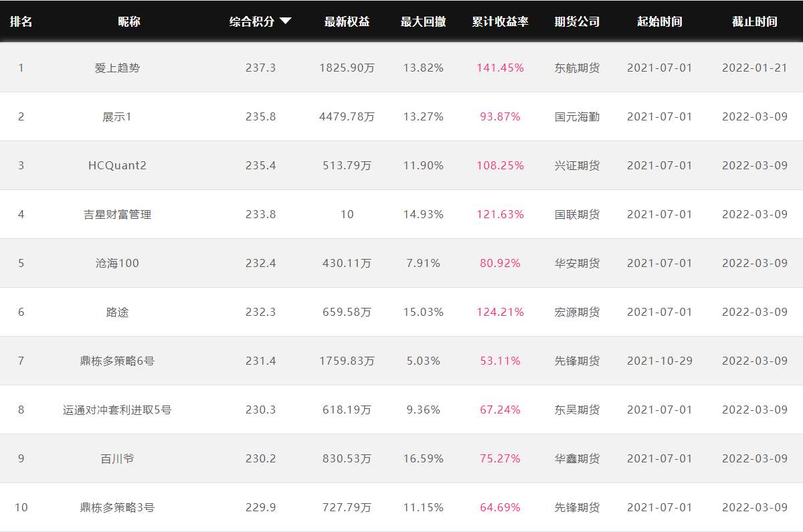Click the 233.8 score cell
This screenshot has height=532, width=803.
tap(260, 214)
